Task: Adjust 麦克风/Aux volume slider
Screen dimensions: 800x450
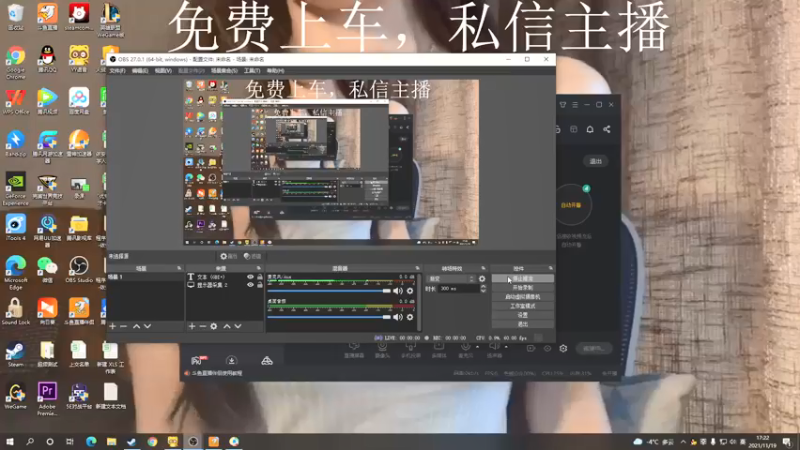Action: point(329,291)
